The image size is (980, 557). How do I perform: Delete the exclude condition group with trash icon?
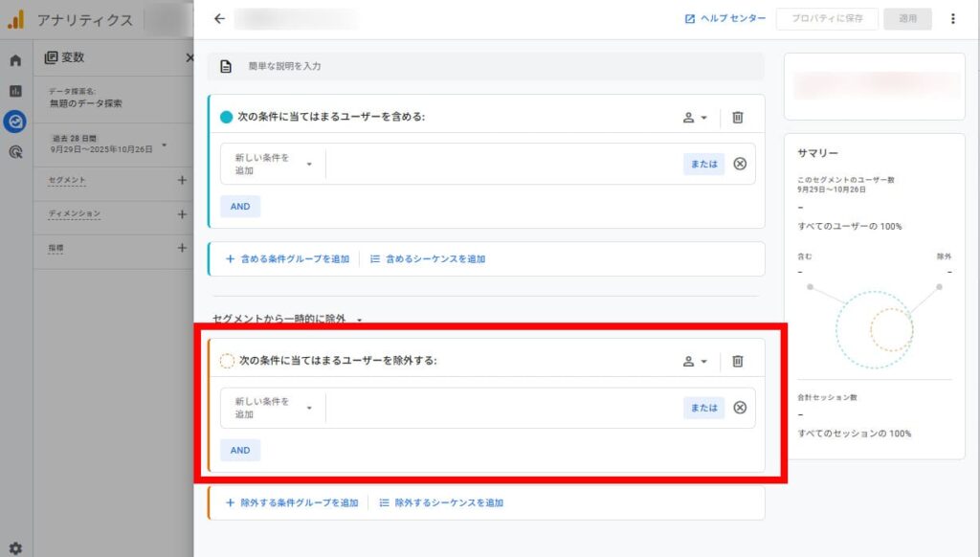[x=737, y=361]
